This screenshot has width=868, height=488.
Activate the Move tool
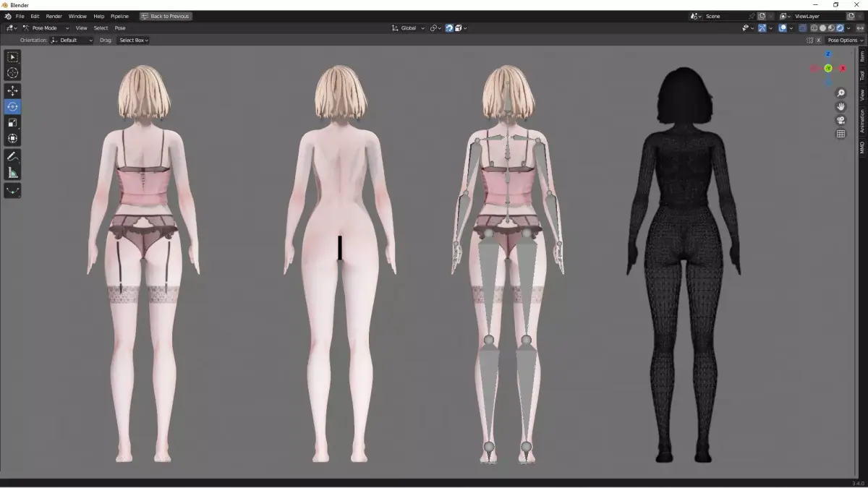click(12, 91)
